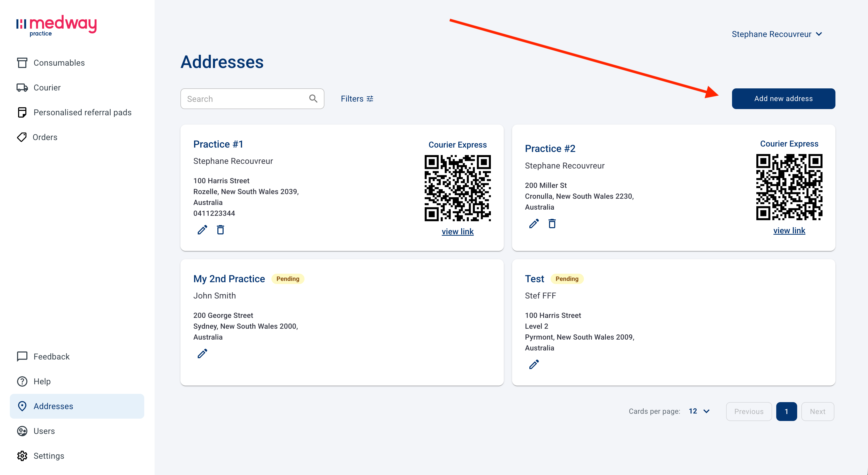Focus the Search input field
The width and height of the screenshot is (868, 475).
pos(252,99)
